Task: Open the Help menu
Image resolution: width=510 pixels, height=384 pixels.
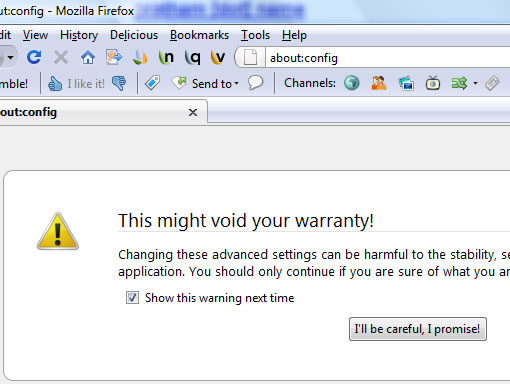Action: [x=294, y=35]
